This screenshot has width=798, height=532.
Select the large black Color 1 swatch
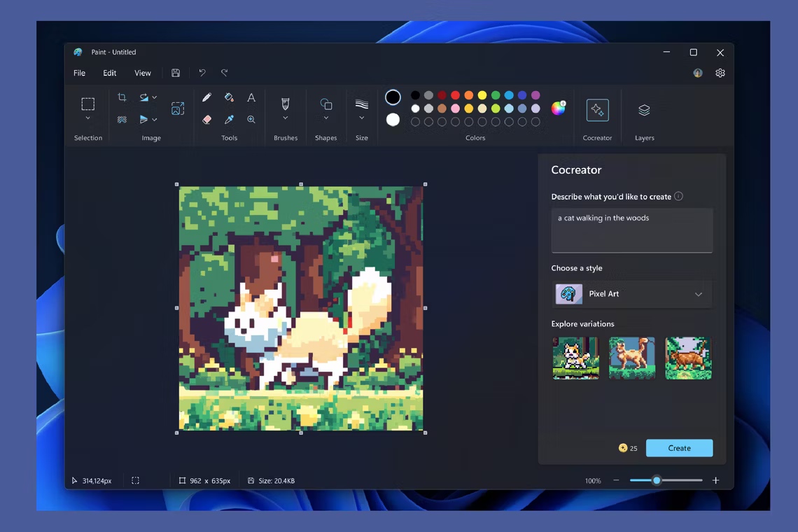(x=393, y=97)
